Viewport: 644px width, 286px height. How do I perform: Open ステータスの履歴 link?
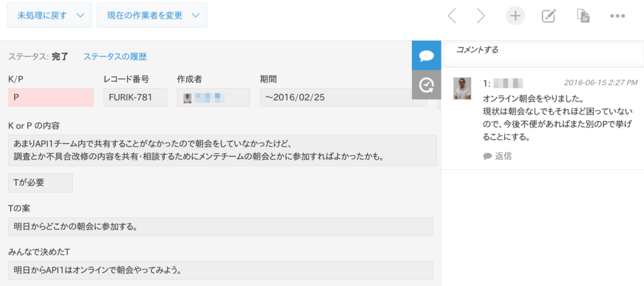click(115, 57)
